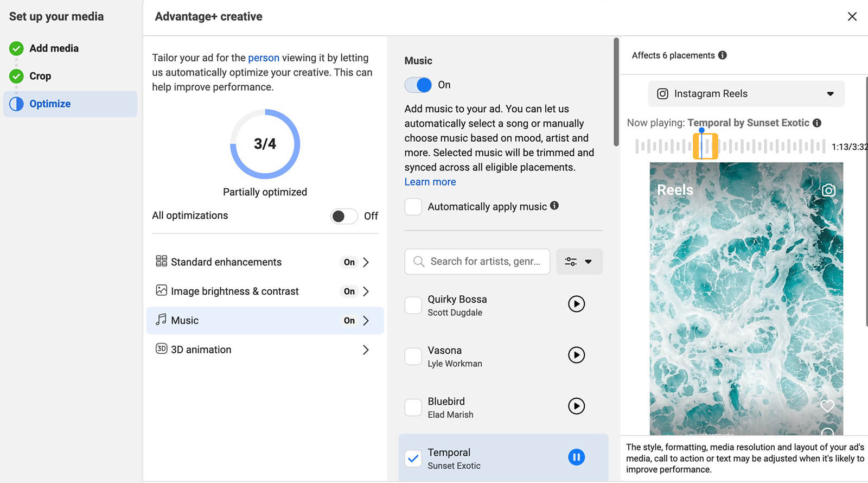
Task: Click the audio waveform trim selector
Action: 705,146
